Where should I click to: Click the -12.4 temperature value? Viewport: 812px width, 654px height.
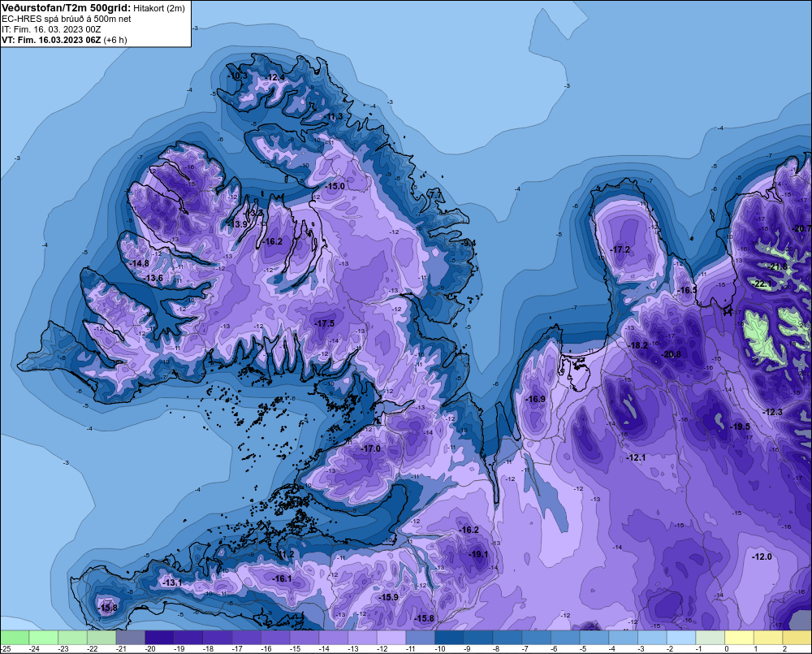275,78
